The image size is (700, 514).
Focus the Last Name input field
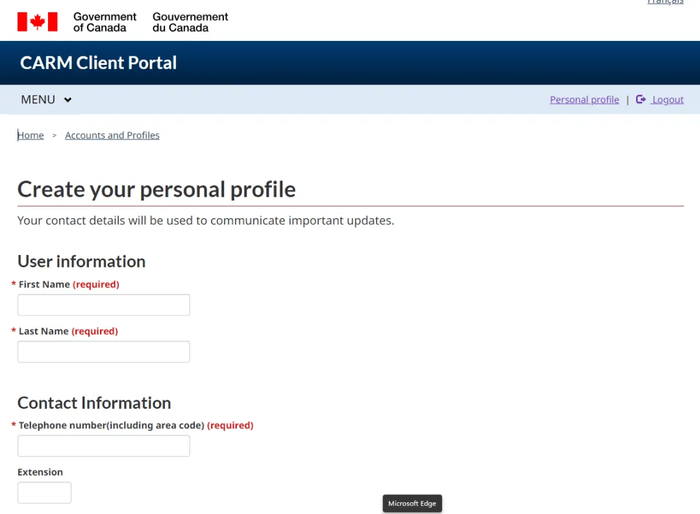point(103,352)
